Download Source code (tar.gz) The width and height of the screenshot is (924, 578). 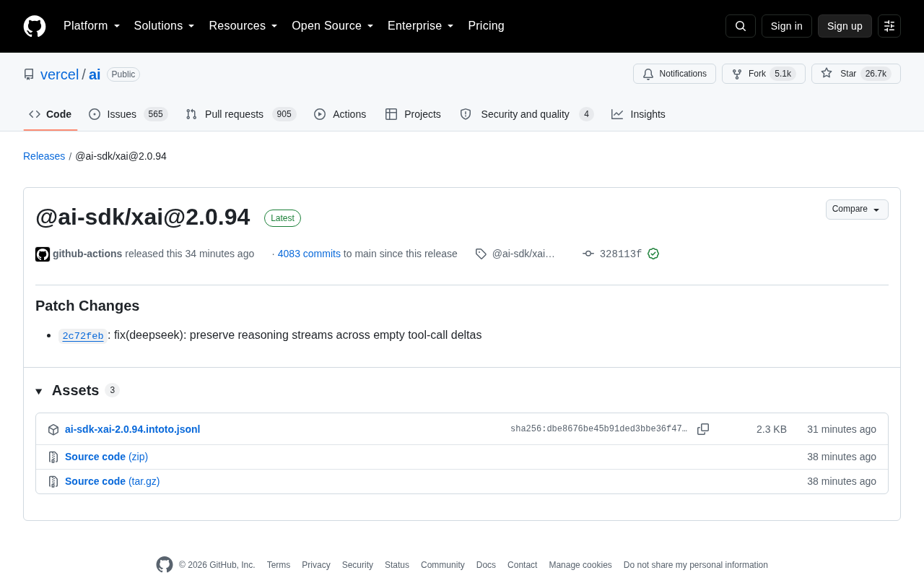[113, 481]
